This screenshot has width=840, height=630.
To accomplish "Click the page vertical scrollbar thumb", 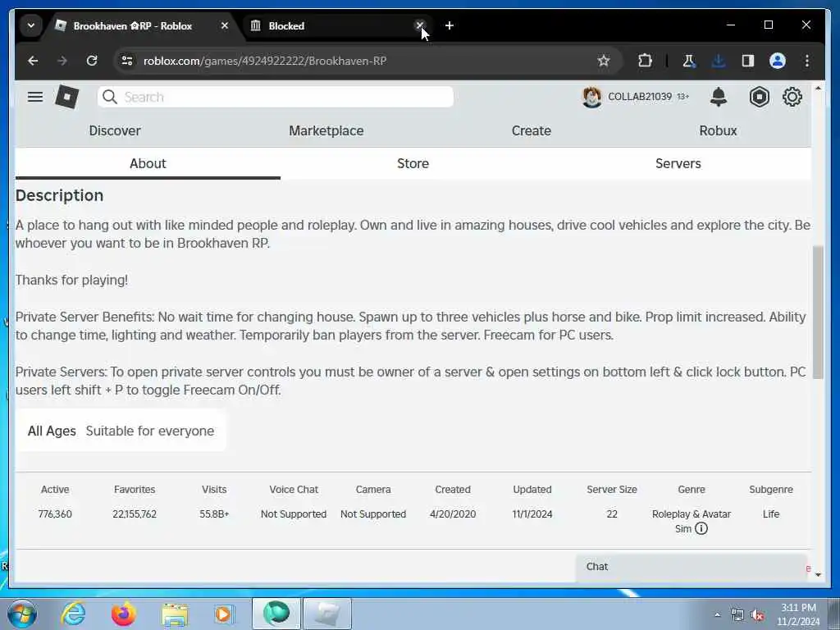I will [x=818, y=313].
